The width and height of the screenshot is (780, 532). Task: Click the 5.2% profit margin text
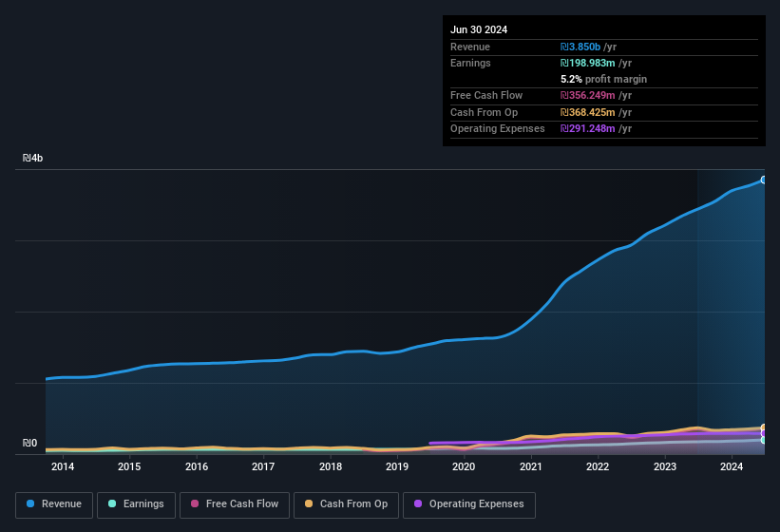coord(603,80)
